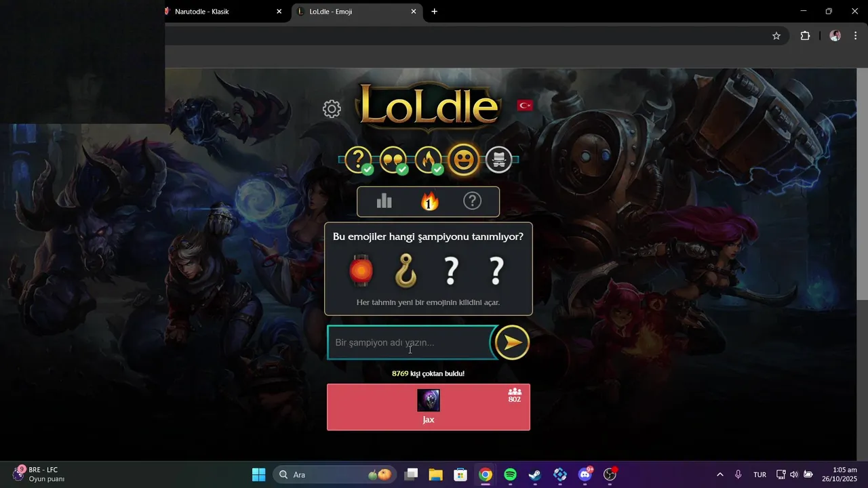Click the first locked question-mark emoji

[451, 270]
